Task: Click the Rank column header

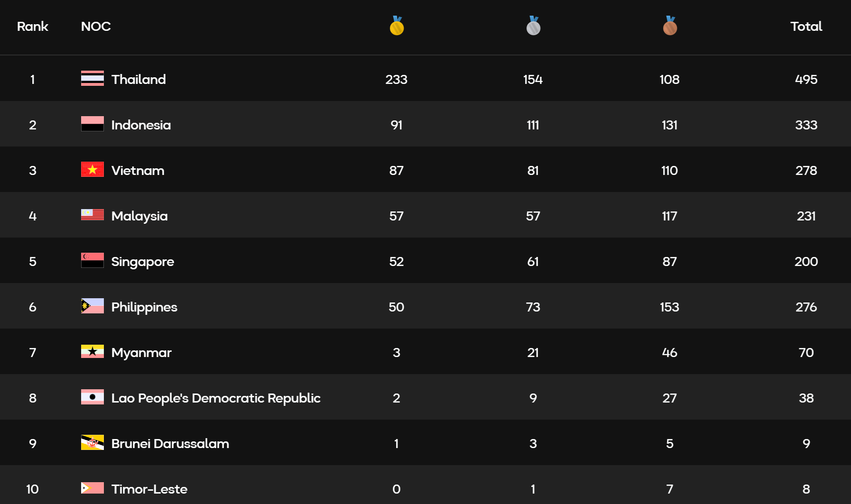Action: click(x=33, y=27)
